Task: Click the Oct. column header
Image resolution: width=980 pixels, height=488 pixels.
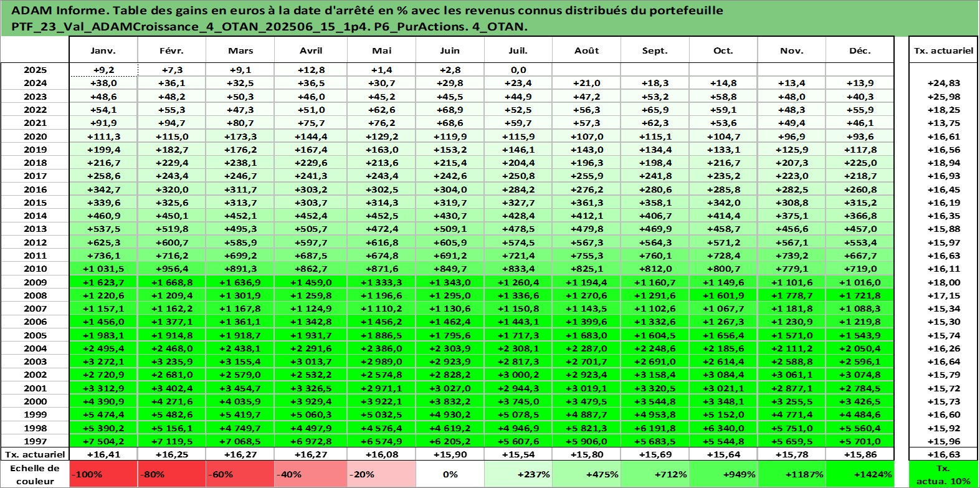Action: pyautogui.click(x=723, y=50)
